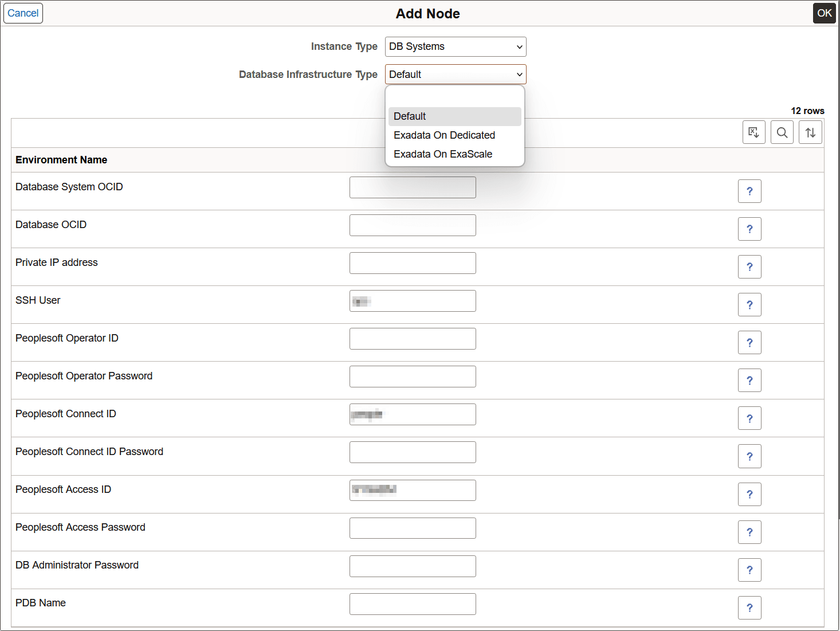Open help for SSH User
This screenshot has height=631, width=840.
(749, 304)
